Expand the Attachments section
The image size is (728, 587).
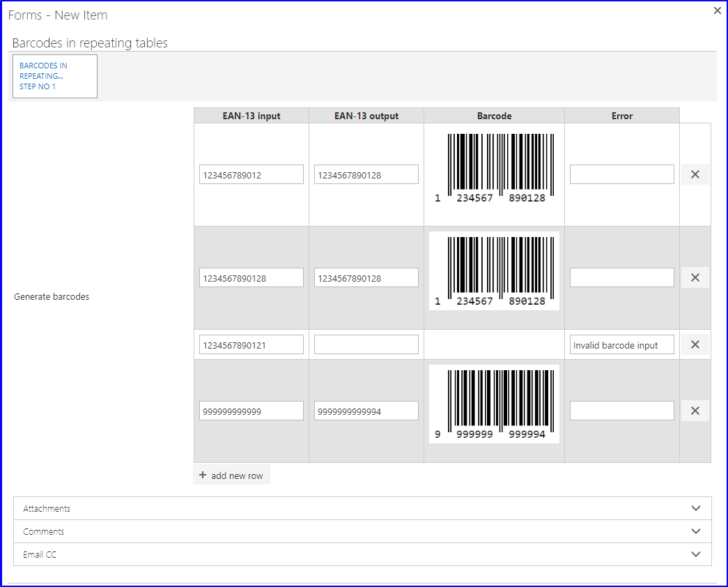(363, 508)
